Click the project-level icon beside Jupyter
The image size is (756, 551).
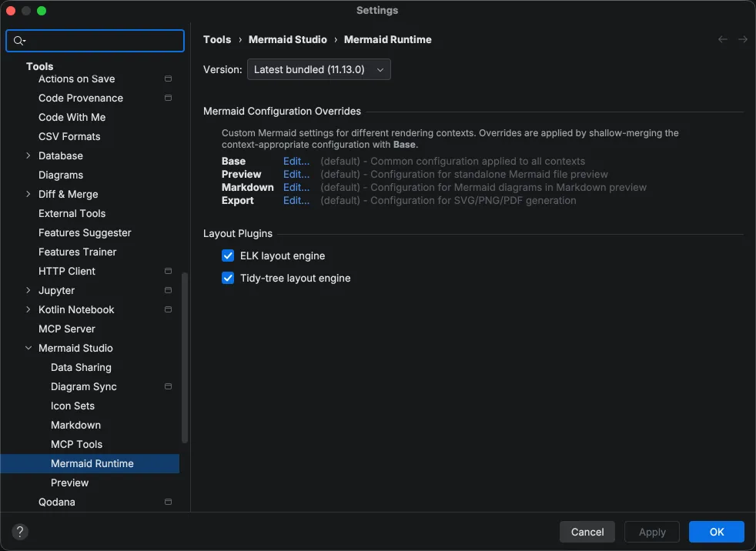coord(168,290)
